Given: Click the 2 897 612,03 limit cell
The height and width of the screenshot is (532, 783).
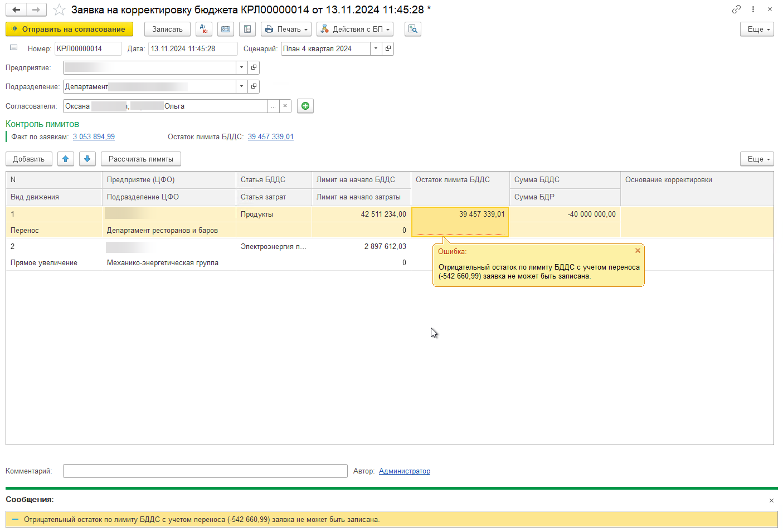Looking at the screenshot, I should click(x=361, y=246).
